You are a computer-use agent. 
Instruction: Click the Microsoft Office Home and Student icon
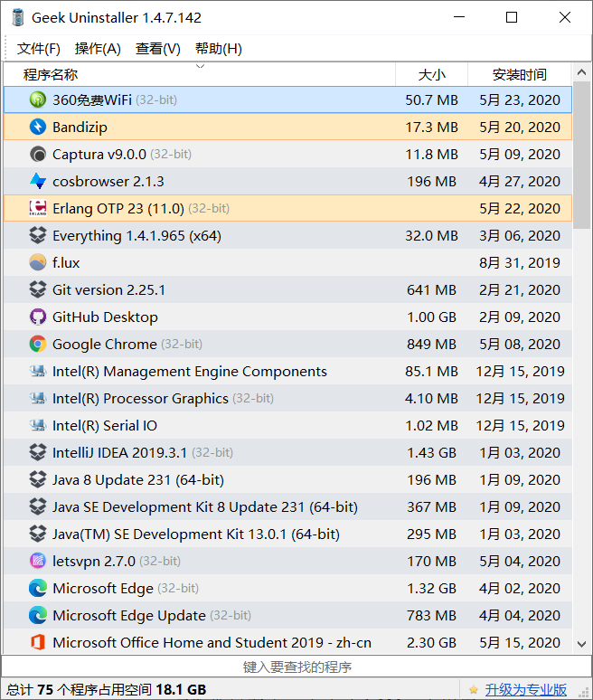click(38, 642)
